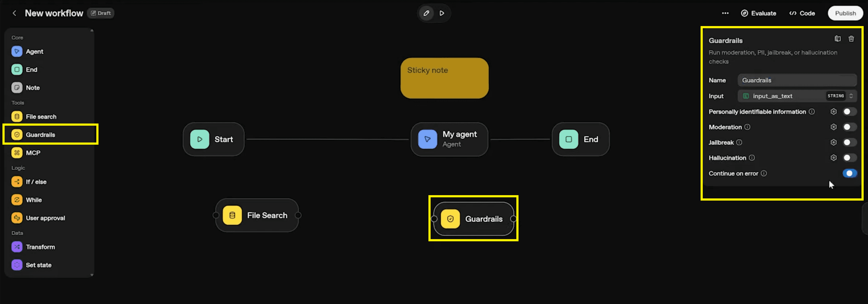This screenshot has width=868, height=304.
Task: Show info tooltip icon for Hallucination
Action: tap(752, 158)
